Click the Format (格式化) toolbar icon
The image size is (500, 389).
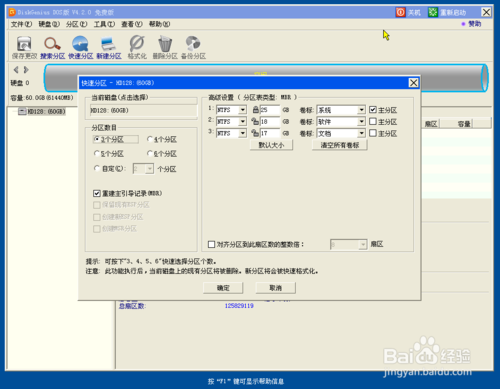(x=137, y=47)
